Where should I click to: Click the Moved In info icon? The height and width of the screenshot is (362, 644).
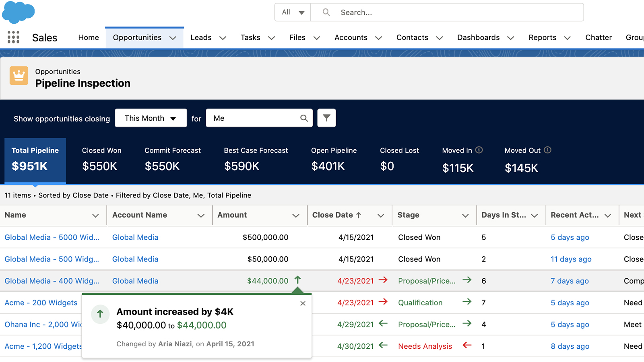click(x=479, y=150)
